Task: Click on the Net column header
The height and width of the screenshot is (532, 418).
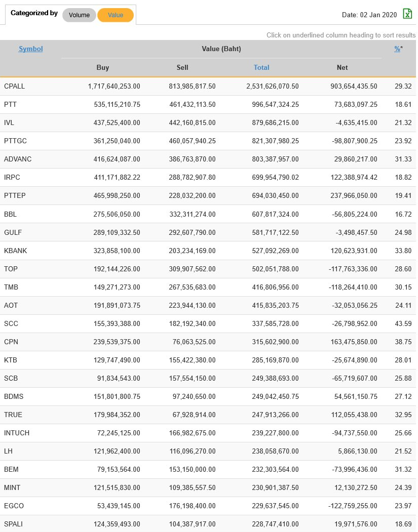Action: [x=343, y=67]
